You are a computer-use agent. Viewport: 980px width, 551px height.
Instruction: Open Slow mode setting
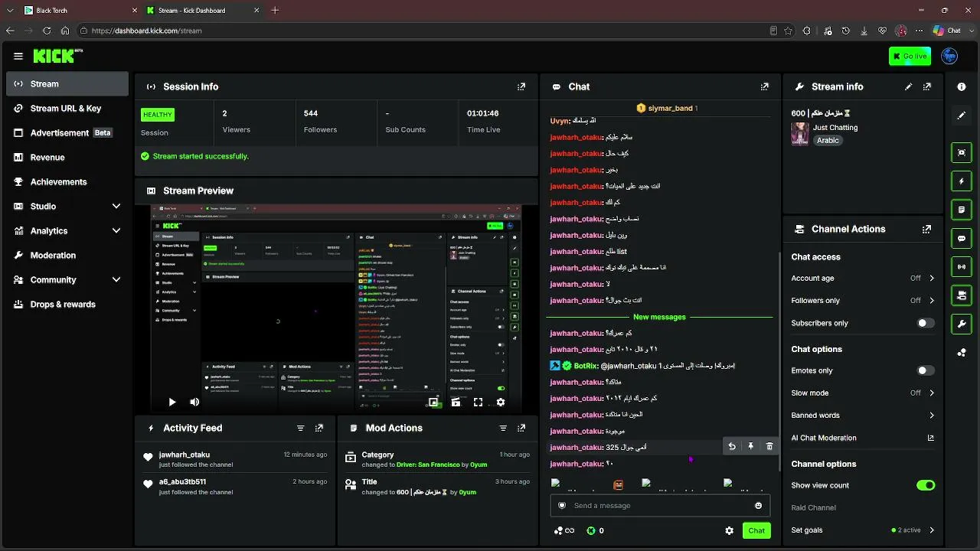pos(863,393)
